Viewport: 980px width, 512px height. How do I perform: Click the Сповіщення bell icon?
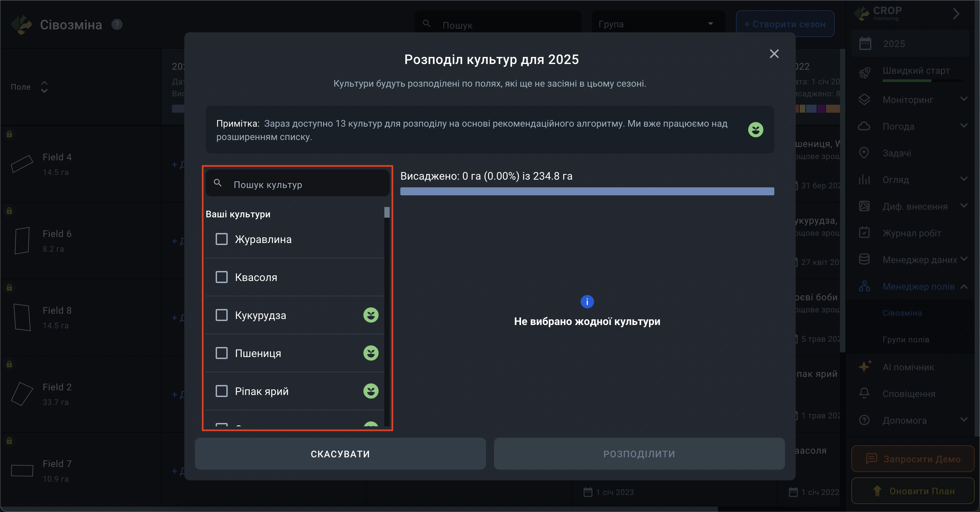(x=864, y=393)
